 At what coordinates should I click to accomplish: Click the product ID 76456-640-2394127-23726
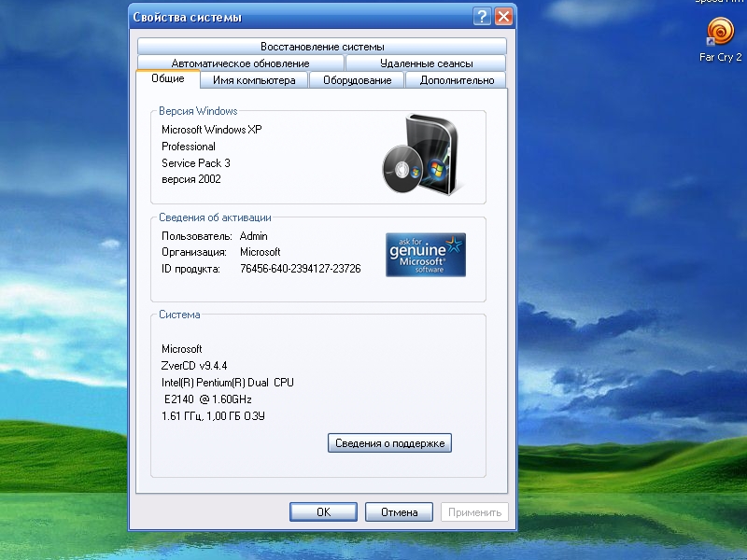300,269
